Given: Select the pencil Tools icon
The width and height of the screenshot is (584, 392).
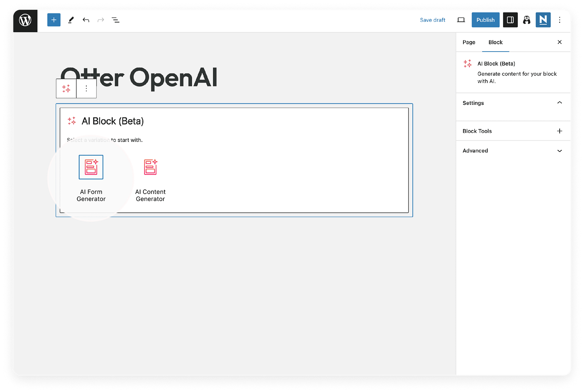Looking at the screenshot, I should [71, 20].
